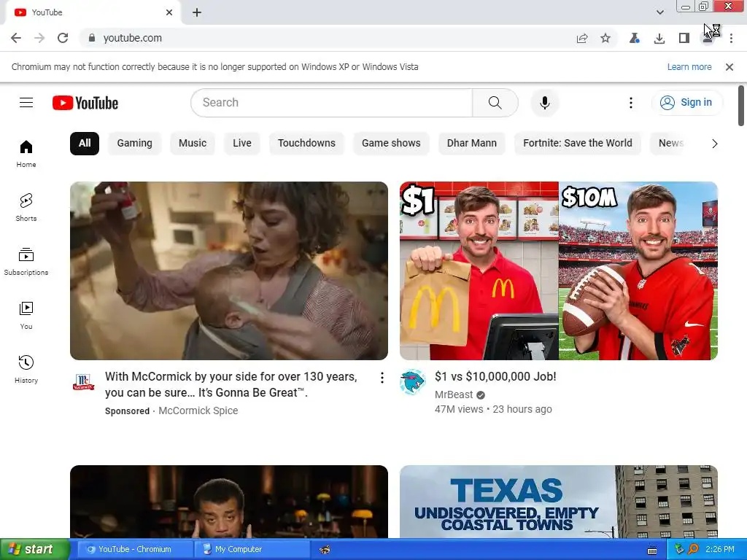The height and width of the screenshot is (560, 747).
Task: Switch to My Computer taskbar window
Action: tap(252, 549)
